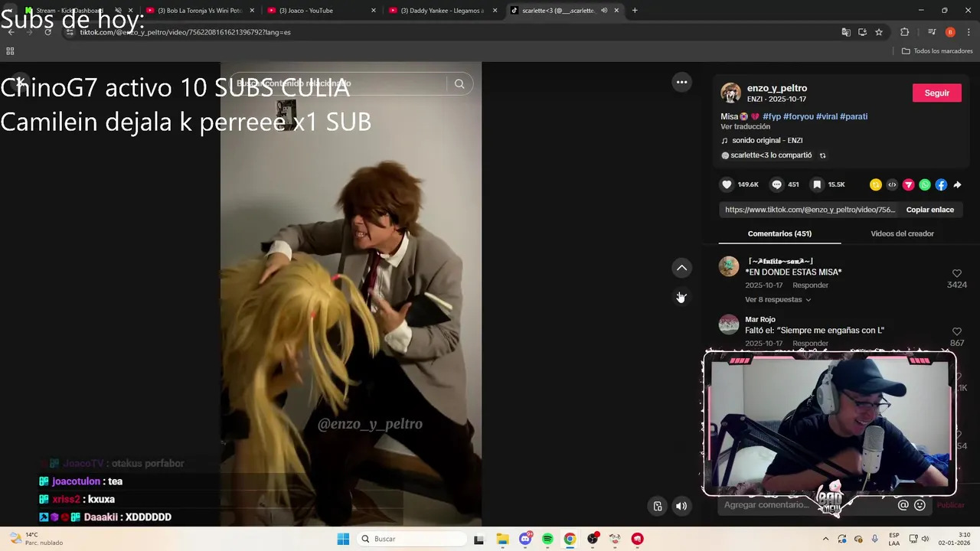Repost the video using the yellow repost icon
980x551 pixels.
click(x=876, y=184)
